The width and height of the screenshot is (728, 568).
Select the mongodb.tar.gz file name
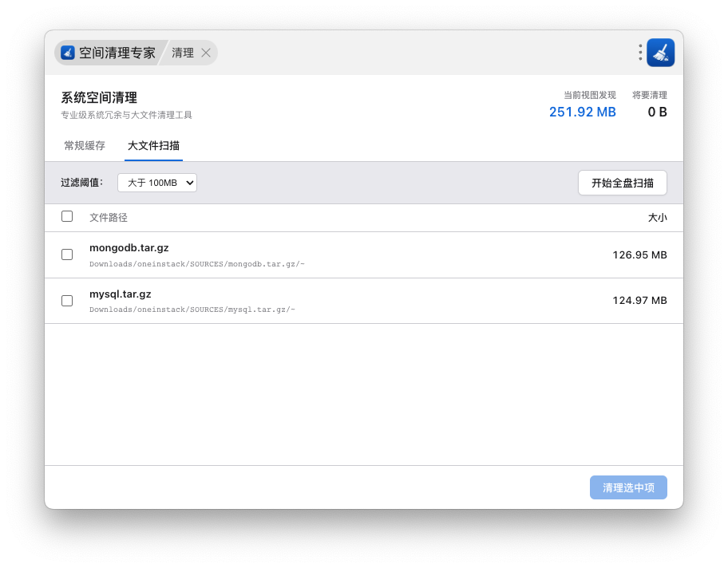pos(129,248)
